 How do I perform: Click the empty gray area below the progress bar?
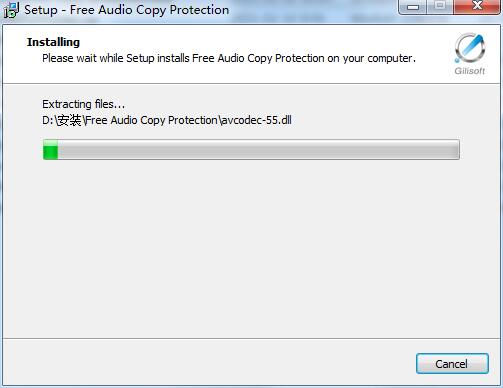point(252,247)
